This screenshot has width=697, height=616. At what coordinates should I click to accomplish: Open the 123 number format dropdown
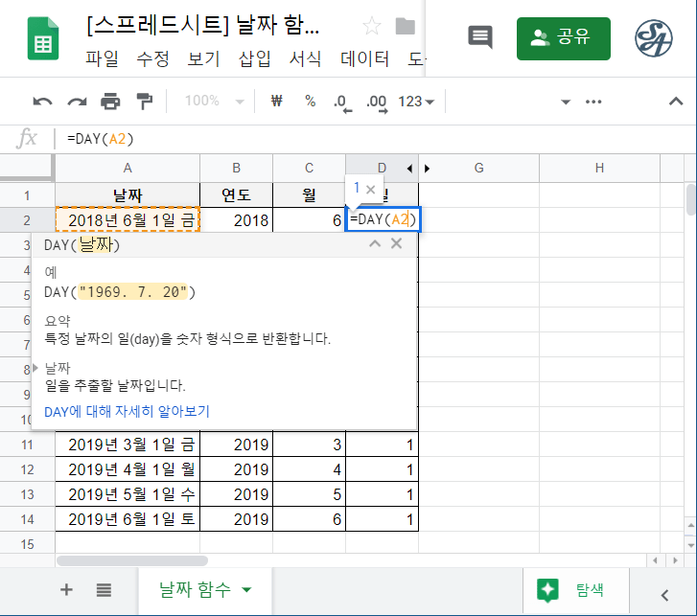[x=416, y=102]
